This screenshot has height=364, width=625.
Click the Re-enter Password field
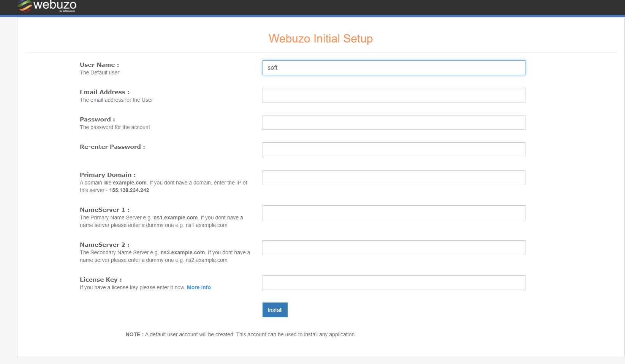coord(394,150)
